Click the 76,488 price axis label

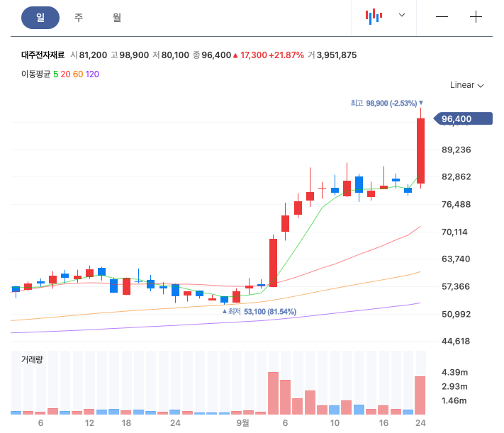tap(456, 204)
